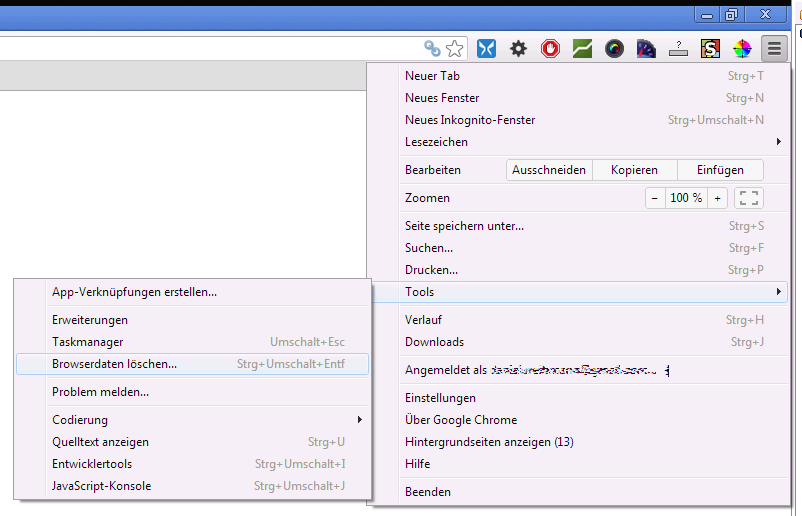This screenshot has height=516, width=802.
Task: Click the chain link icon in address bar
Action: click(x=432, y=49)
